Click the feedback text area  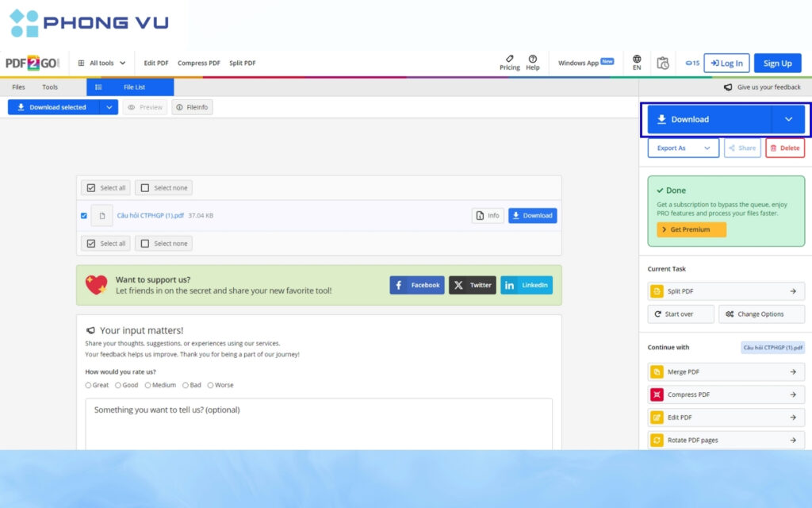click(319, 425)
